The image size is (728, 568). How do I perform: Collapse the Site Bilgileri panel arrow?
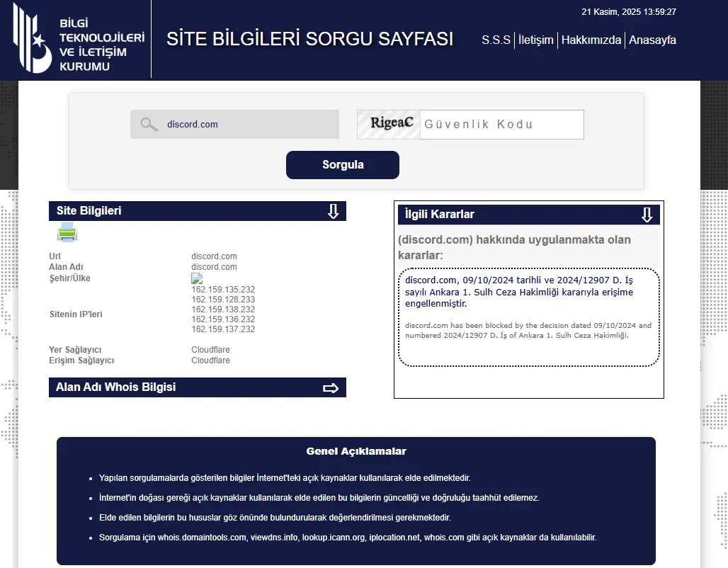click(x=333, y=210)
